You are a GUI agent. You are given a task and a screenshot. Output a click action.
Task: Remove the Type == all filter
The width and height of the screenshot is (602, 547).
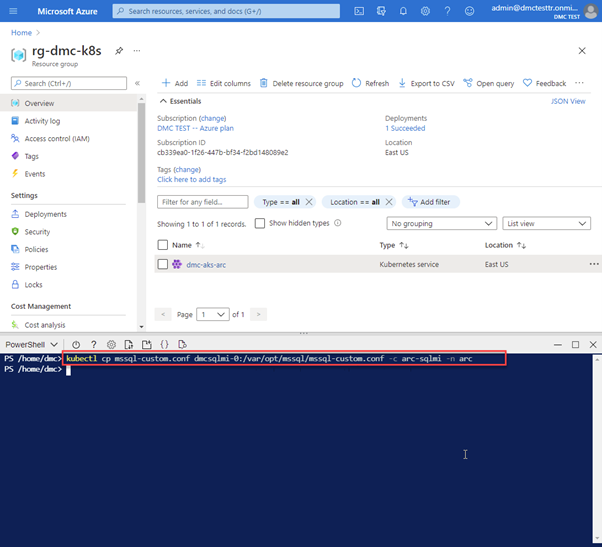tap(309, 202)
